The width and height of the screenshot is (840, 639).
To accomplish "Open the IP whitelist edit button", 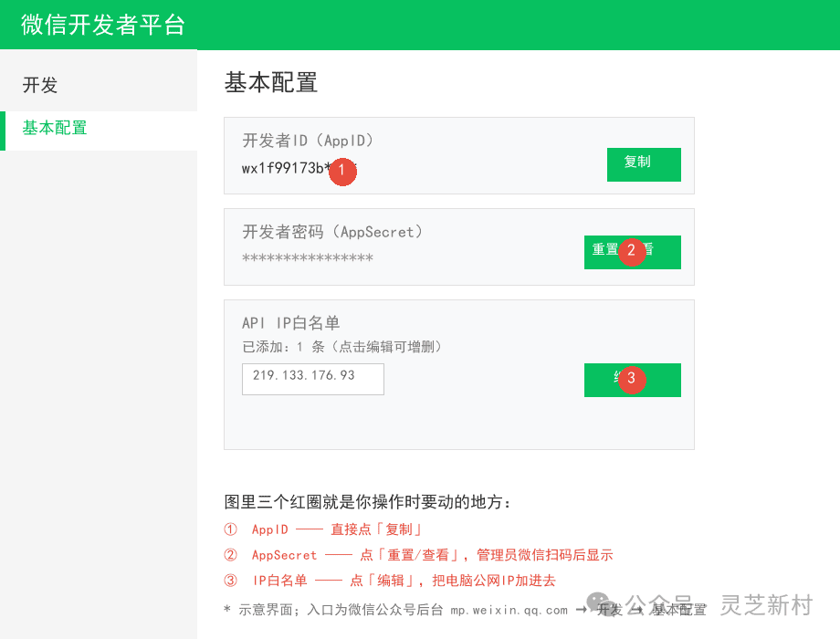I will click(x=632, y=381).
